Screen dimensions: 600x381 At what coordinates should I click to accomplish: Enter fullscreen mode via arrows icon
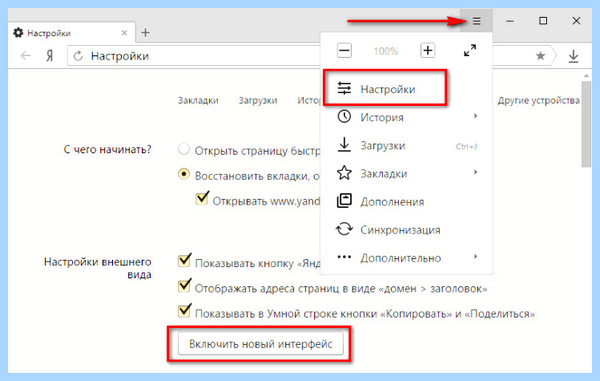click(470, 50)
